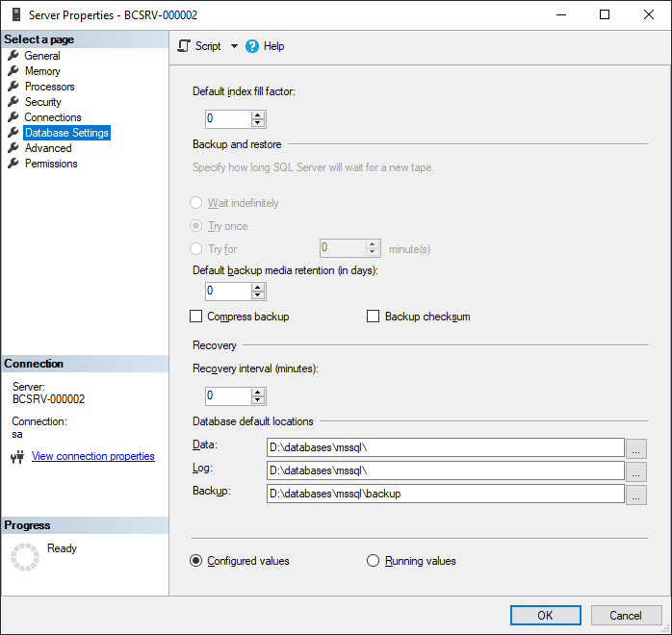Select Running values radio button
Screen dimensions: 672x635
374,561
